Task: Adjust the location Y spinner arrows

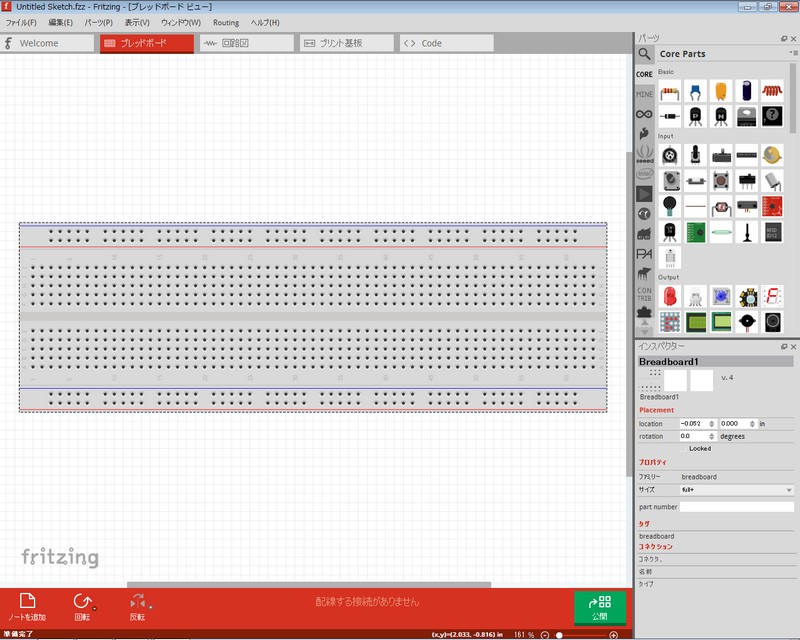Action: tap(752, 424)
